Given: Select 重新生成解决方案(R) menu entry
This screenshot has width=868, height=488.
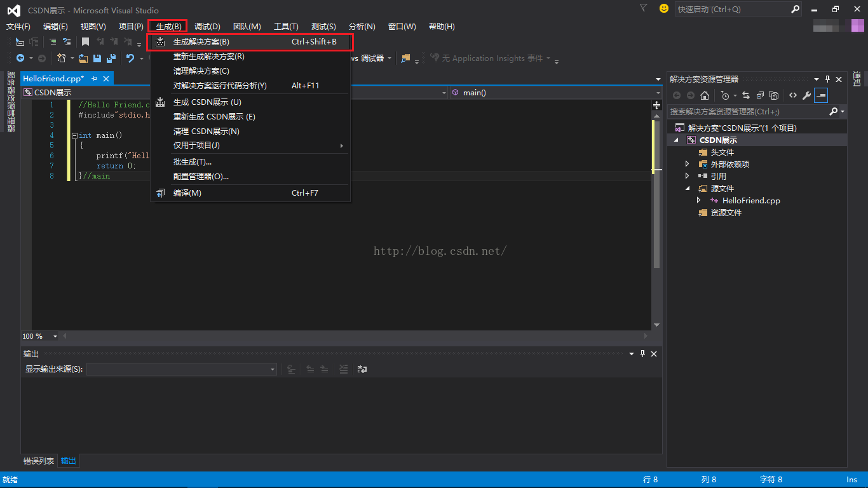Looking at the screenshot, I should (x=250, y=57).
